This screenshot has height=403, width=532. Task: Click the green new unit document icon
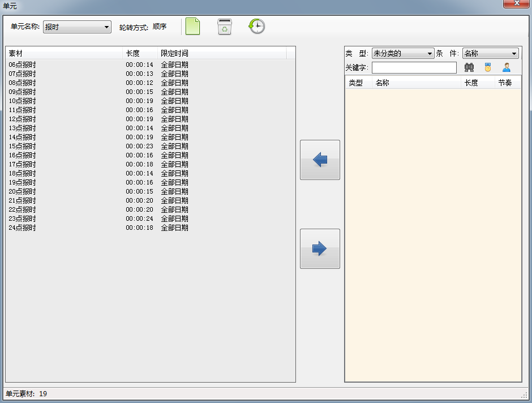(x=193, y=27)
